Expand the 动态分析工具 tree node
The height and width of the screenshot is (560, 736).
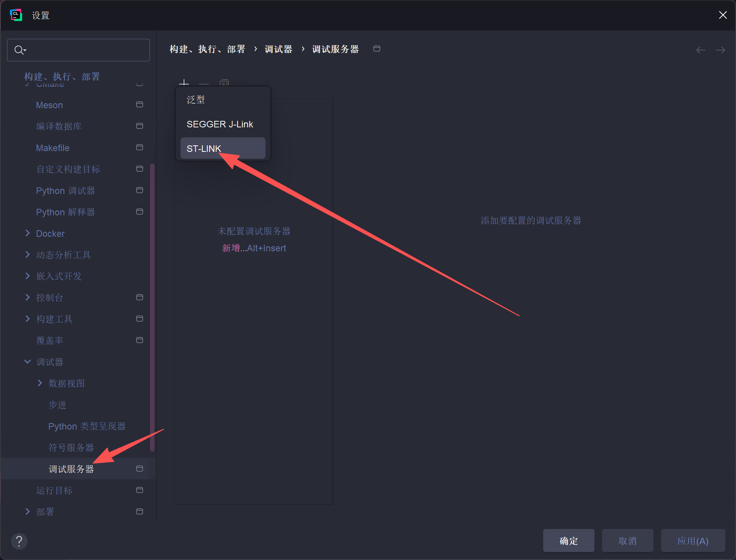point(28,254)
